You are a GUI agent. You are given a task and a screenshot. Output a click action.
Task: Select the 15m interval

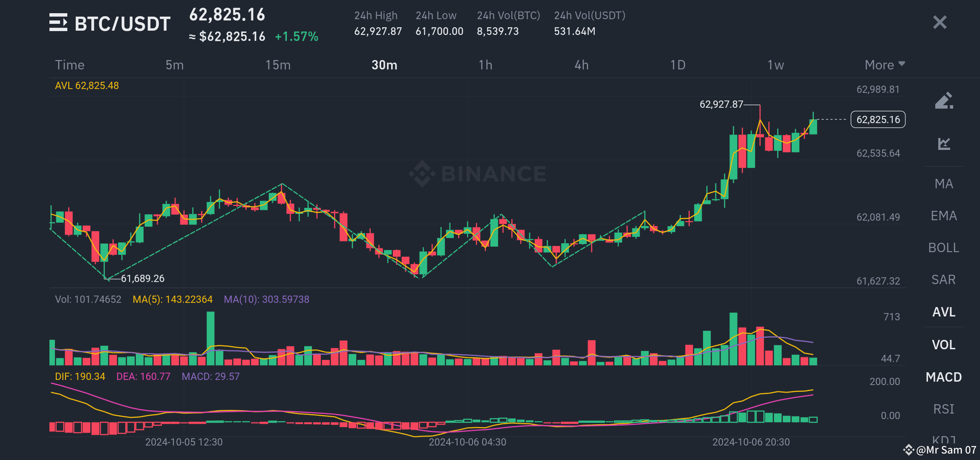[x=278, y=65]
